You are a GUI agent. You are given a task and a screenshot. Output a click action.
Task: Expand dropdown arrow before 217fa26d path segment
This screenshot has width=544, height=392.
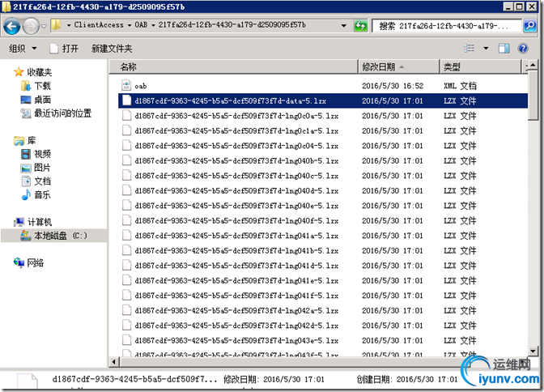(153, 25)
